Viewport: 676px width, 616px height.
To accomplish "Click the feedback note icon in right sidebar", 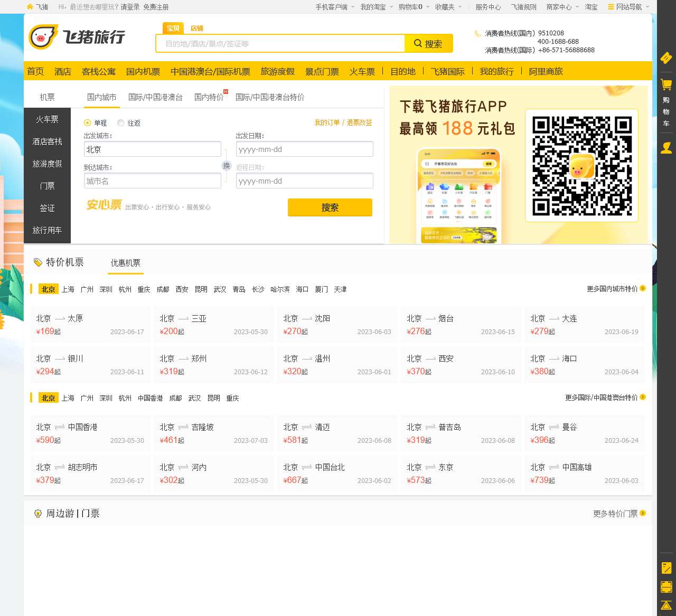I will (x=666, y=568).
